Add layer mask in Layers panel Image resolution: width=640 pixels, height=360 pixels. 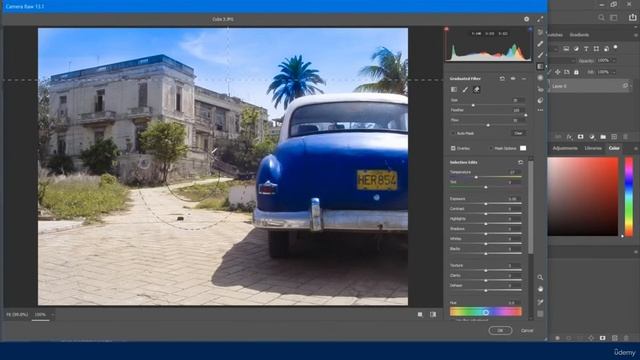tap(580, 137)
